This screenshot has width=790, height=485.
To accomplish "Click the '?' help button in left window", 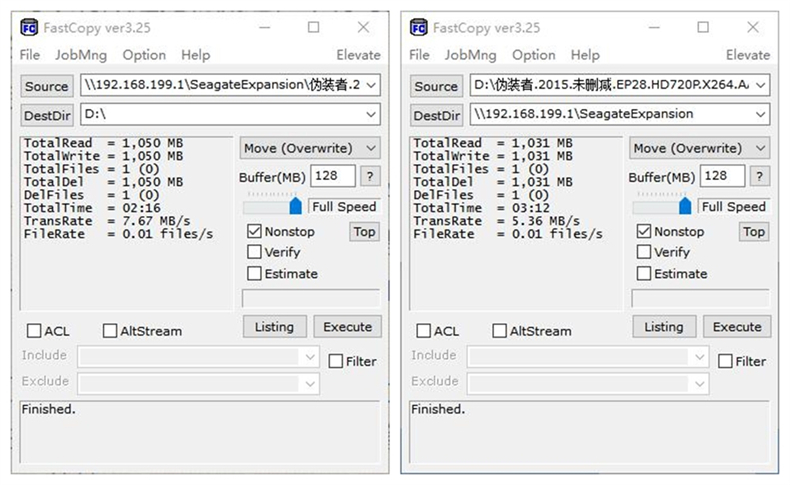I will pos(370,176).
